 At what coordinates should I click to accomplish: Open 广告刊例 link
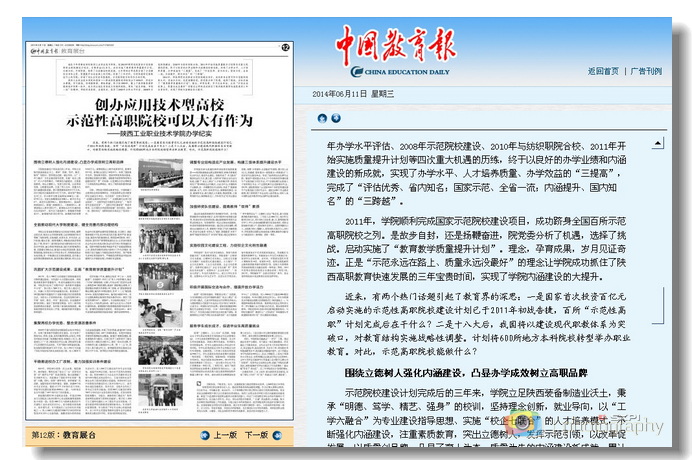click(x=646, y=71)
